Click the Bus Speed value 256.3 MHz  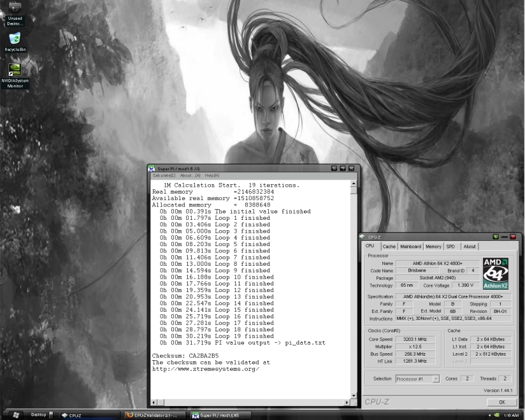click(x=415, y=354)
